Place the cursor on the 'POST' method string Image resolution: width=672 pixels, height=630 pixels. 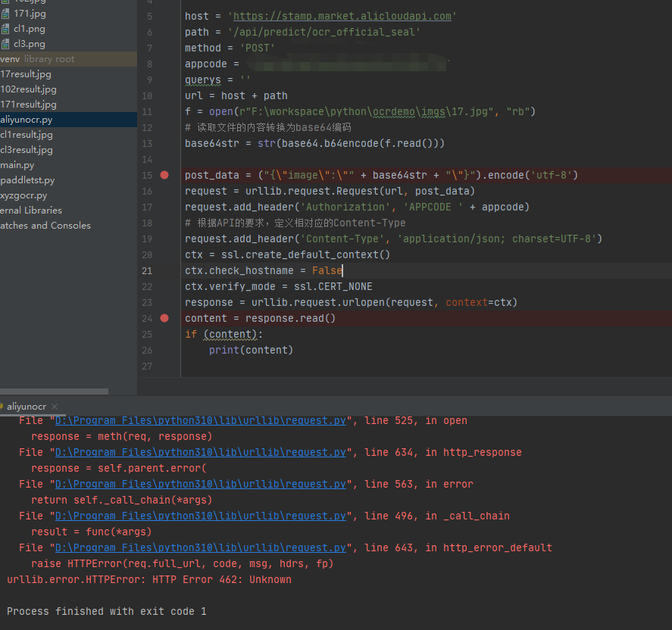(x=257, y=48)
